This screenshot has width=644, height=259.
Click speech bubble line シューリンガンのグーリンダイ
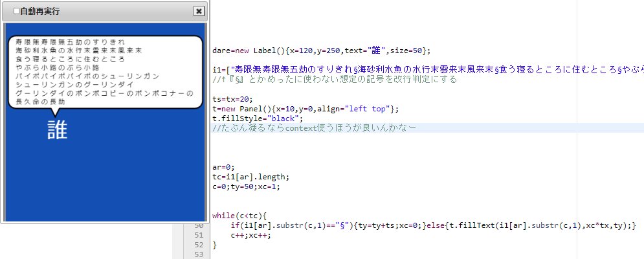pos(74,85)
